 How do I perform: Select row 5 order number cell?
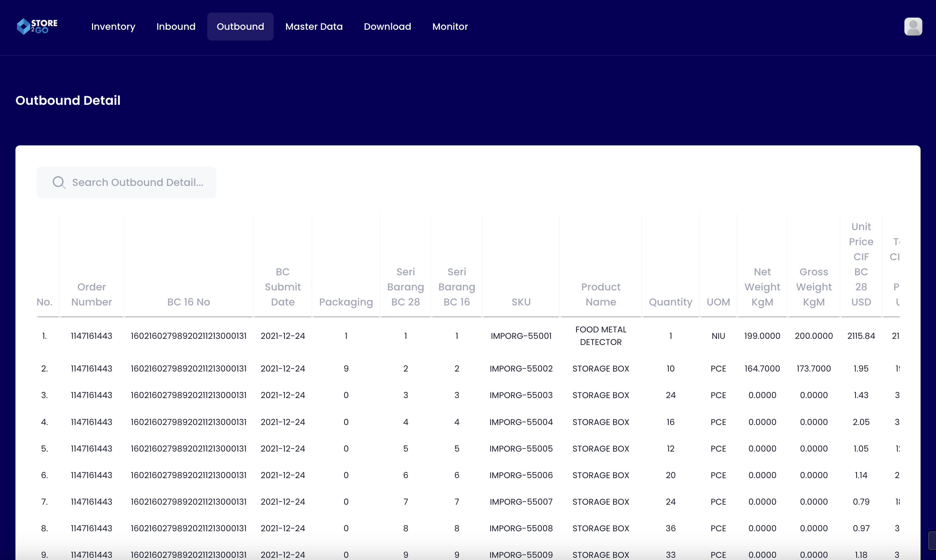point(91,449)
